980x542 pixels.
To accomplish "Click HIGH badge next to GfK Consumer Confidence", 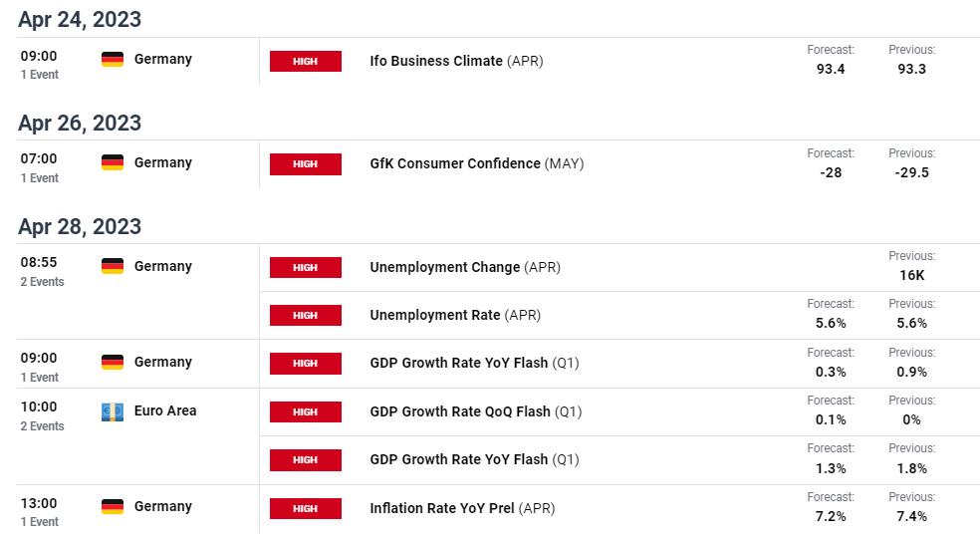I will click(306, 163).
